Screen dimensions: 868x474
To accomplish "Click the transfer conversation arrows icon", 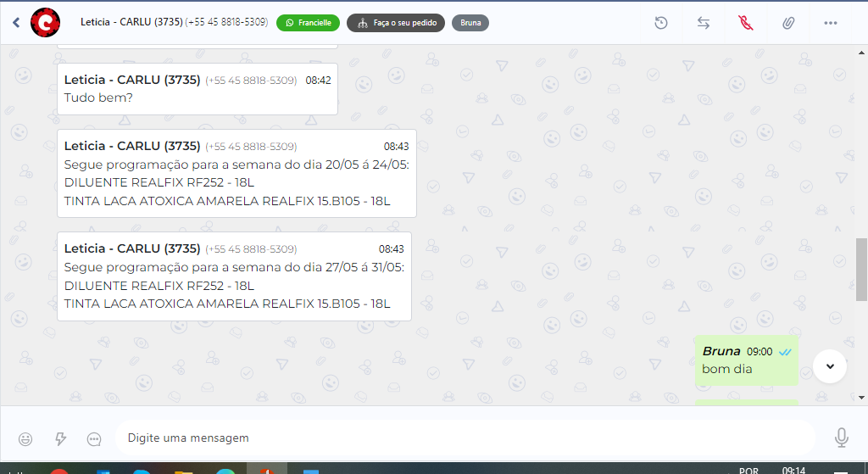I will coord(704,23).
